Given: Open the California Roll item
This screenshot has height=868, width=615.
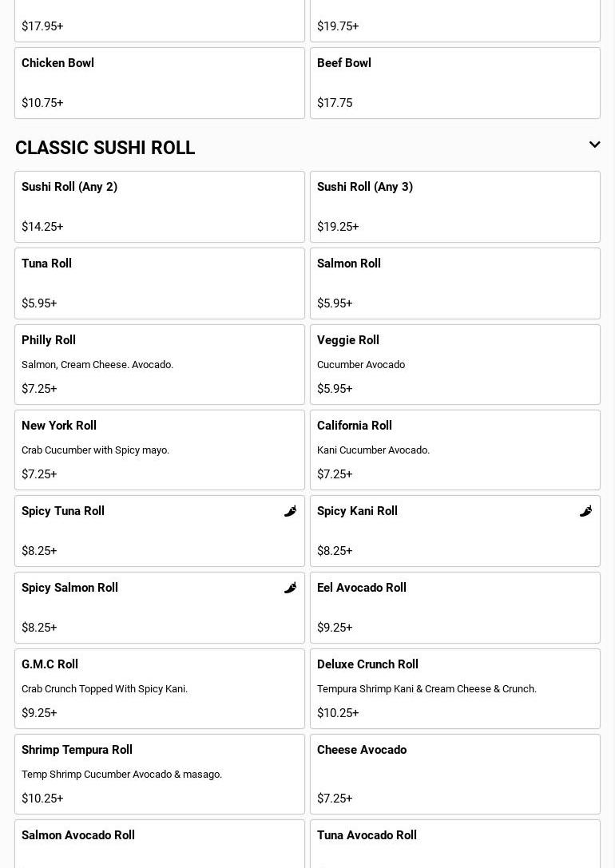Looking at the screenshot, I should [x=455, y=450].
